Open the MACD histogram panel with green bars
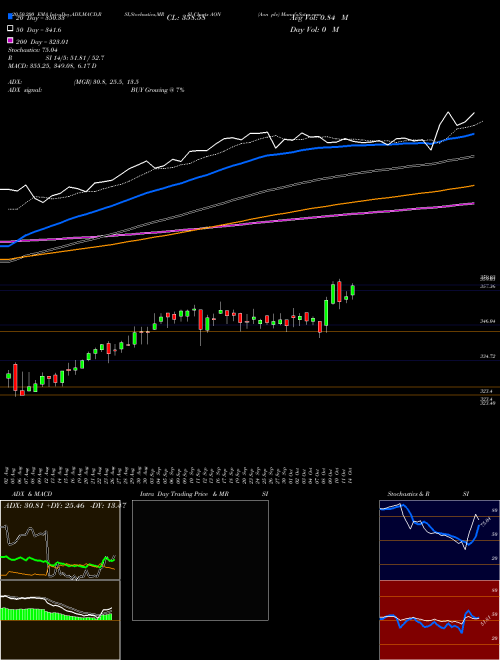Viewport: 500px width, 660px height. tap(60, 620)
